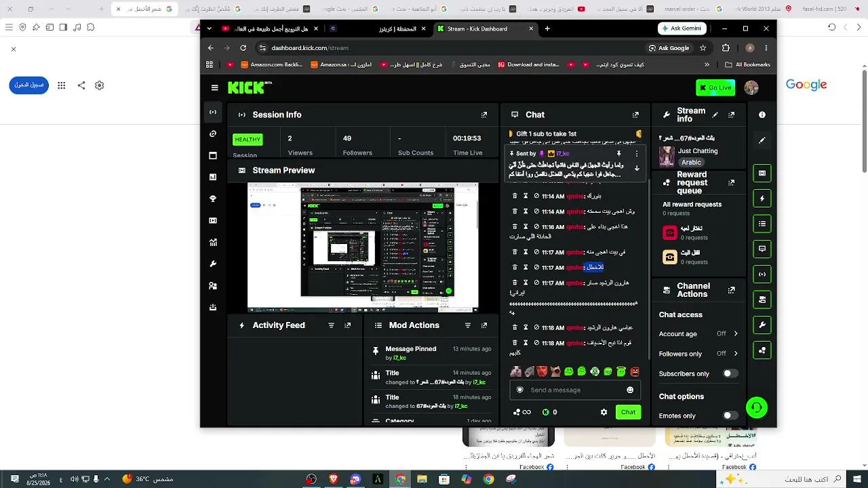Expand Followers only setting
The width and height of the screenshot is (868, 488).
[736, 353]
